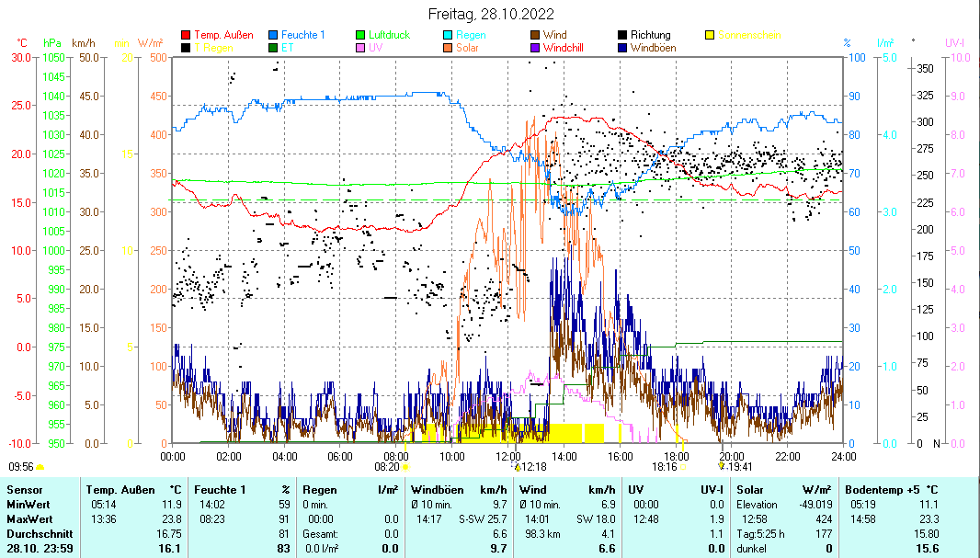Click the 12:18 solar noon marker
980x558 pixels.
coord(533,467)
